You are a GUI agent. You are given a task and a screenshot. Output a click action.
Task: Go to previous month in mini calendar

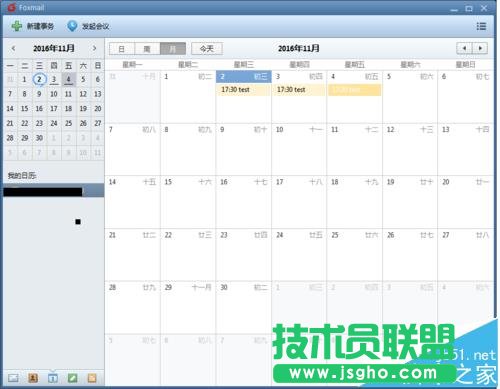(x=13, y=48)
